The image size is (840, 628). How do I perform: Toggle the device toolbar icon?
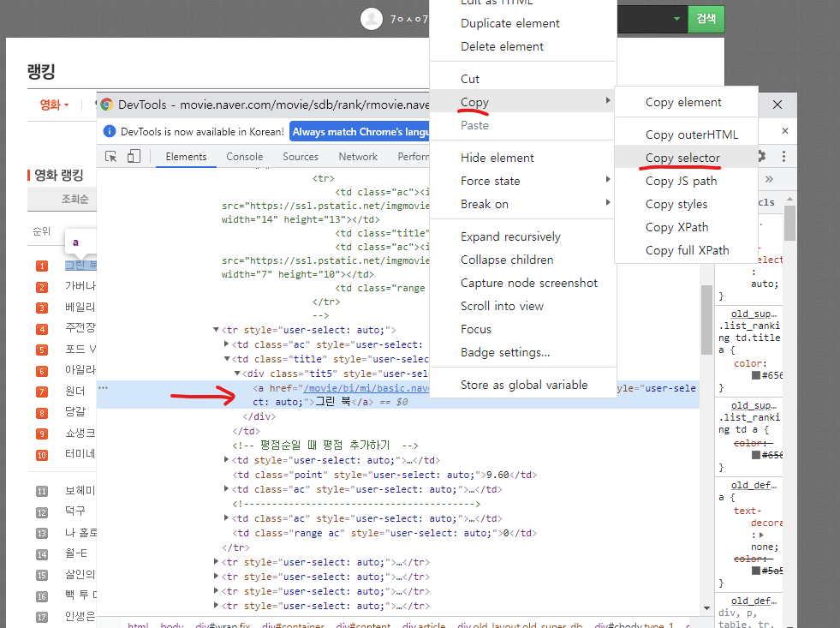pos(134,157)
